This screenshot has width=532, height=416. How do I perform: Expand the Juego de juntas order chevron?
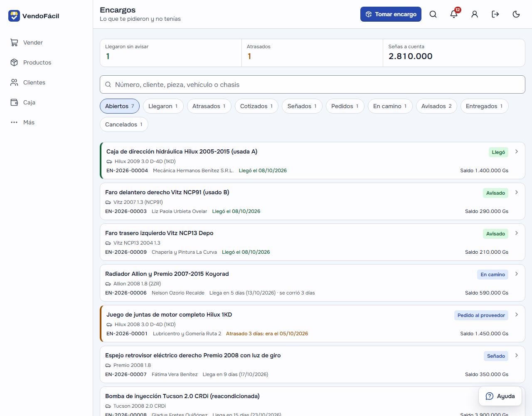click(517, 314)
